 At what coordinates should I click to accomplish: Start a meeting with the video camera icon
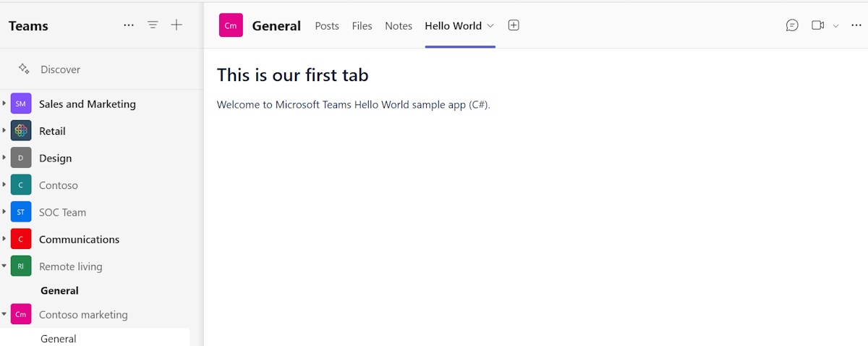click(x=818, y=25)
